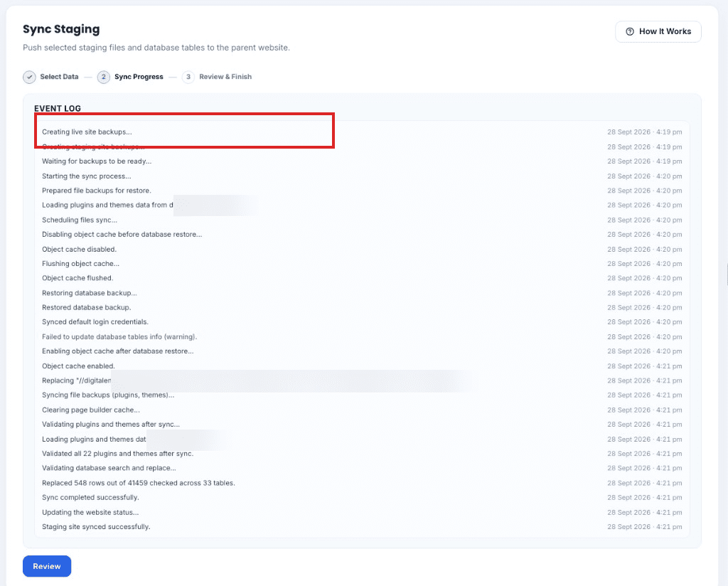Click 'Prepared file backups for restore.' entry

97,191
